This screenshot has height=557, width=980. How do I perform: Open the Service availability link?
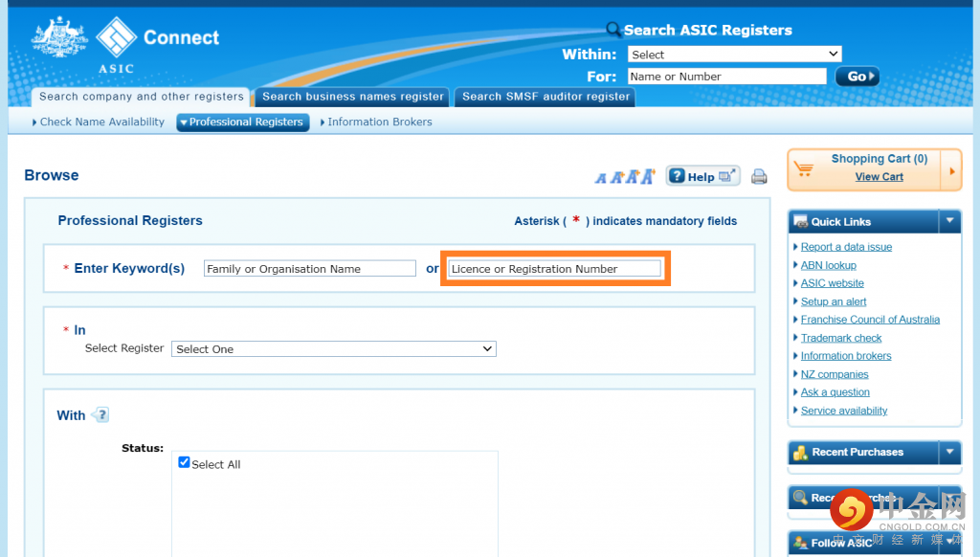844,410
